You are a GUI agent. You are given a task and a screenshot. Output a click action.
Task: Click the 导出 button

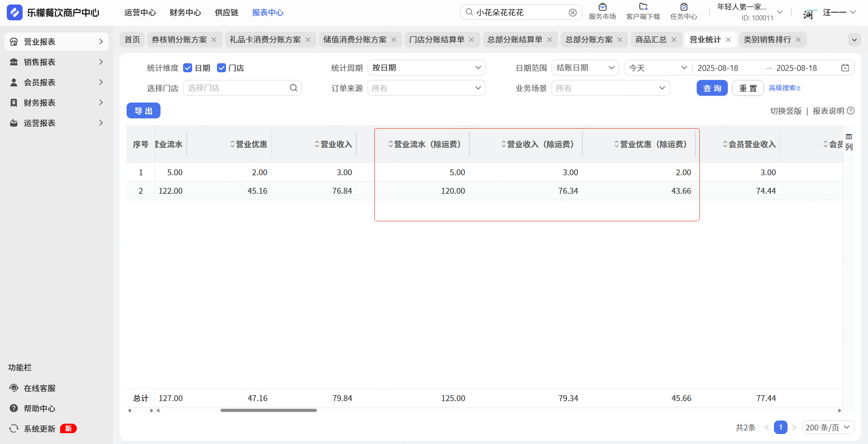click(143, 111)
